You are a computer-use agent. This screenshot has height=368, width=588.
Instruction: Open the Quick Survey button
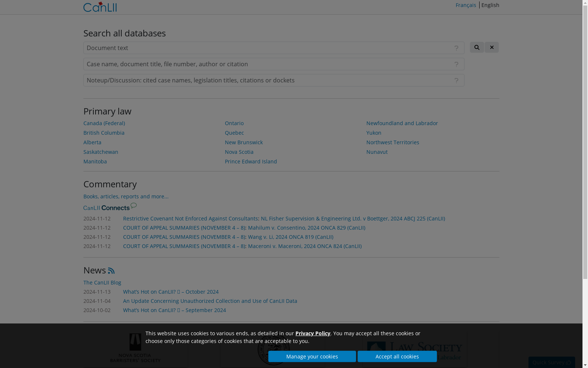point(552,362)
